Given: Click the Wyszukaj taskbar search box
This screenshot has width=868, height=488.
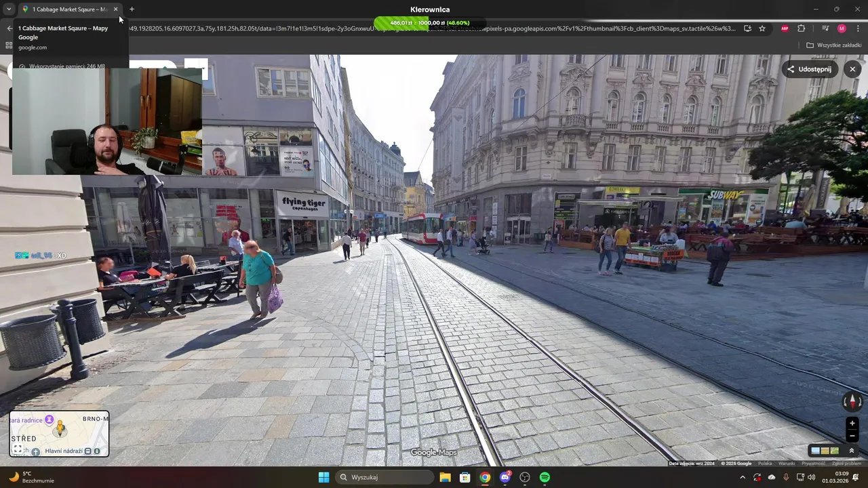Looking at the screenshot, I should pyautogui.click(x=384, y=477).
